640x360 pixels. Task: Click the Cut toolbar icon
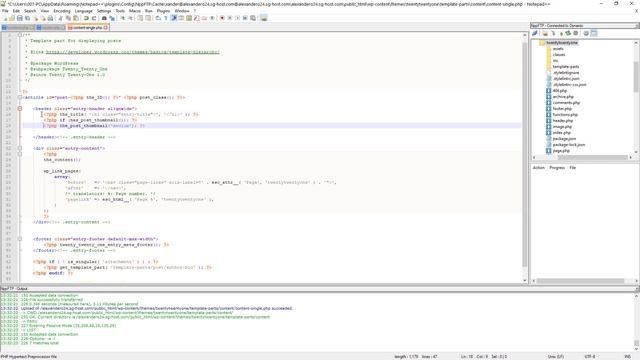pyautogui.click(x=60, y=18)
